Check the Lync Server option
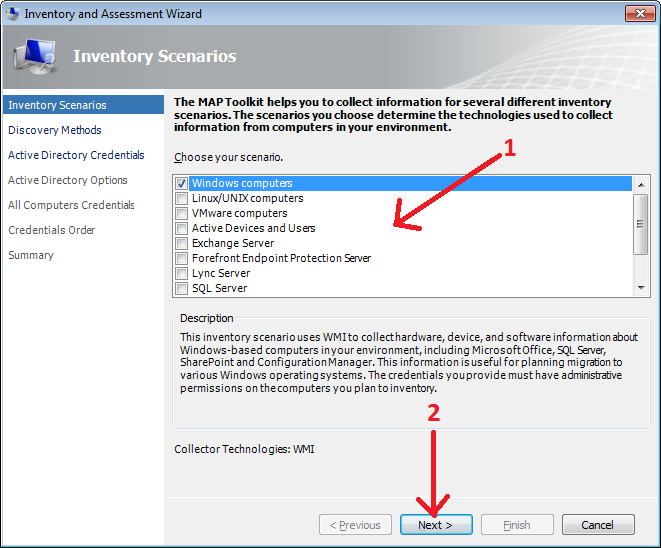 (x=181, y=274)
